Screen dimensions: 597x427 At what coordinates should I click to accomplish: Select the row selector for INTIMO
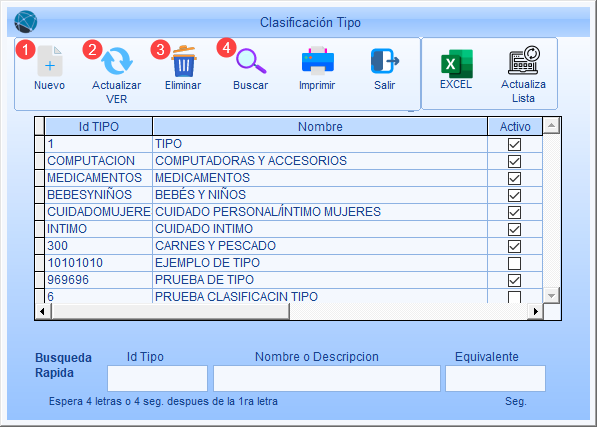tap(40, 229)
